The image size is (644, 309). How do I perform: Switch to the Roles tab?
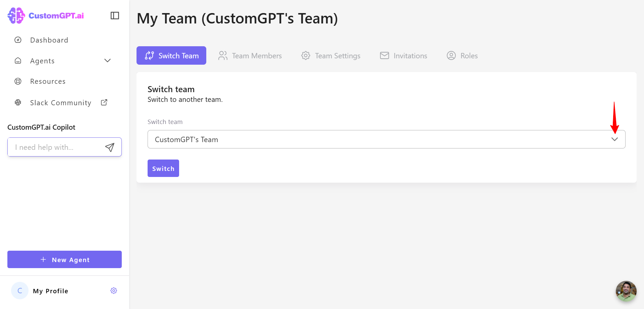coord(462,56)
